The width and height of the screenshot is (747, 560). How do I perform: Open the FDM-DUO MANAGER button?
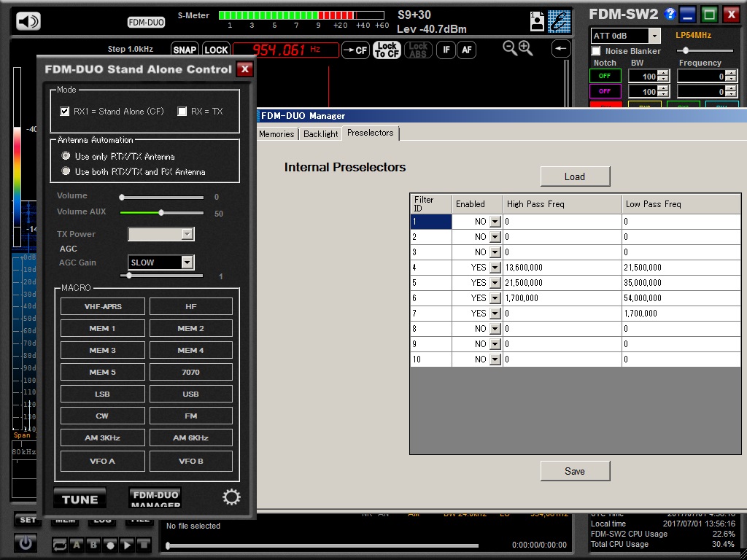click(x=155, y=497)
